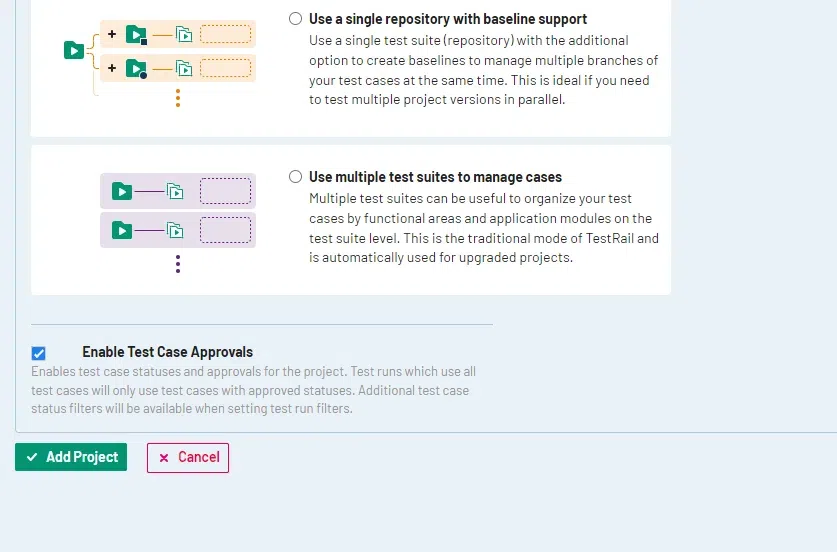The height and width of the screenshot is (552, 837).
Task: Click test run icon in second baseline row
Action: [x=184, y=68]
